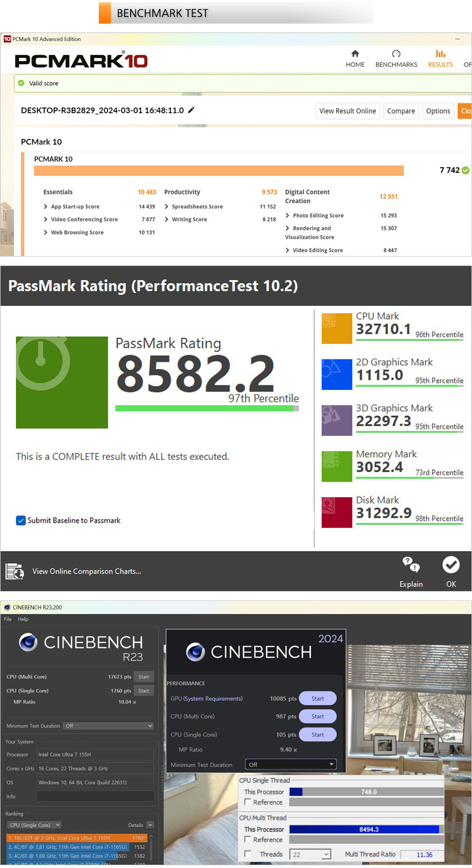The height and width of the screenshot is (868, 472).
Task: Open File menu in Cinebench R23
Action: 8,619
